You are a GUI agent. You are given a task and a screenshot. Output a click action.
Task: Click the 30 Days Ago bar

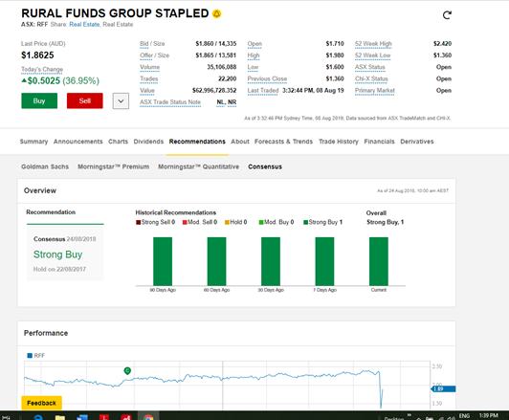pos(271,261)
